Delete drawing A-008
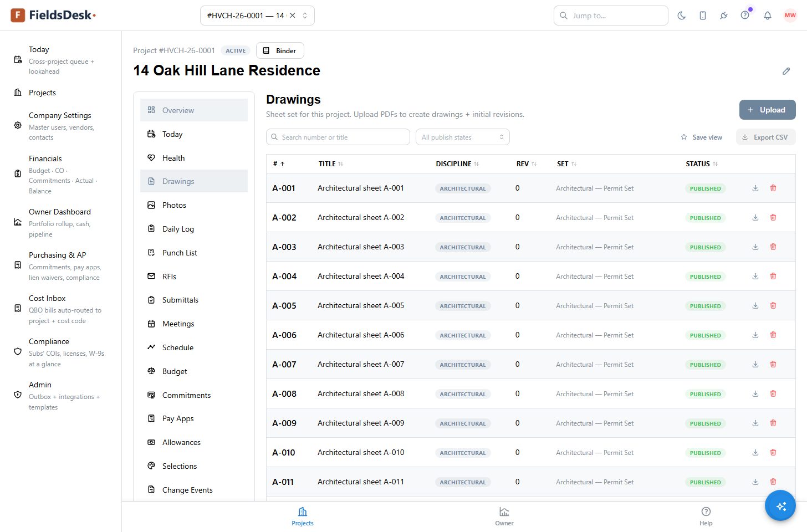The image size is (807, 532). pyautogui.click(x=773, y=394)
